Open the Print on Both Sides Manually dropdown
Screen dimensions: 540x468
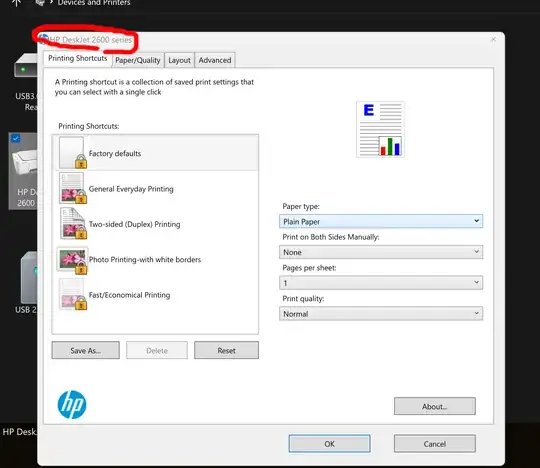[x=381, y=252]
